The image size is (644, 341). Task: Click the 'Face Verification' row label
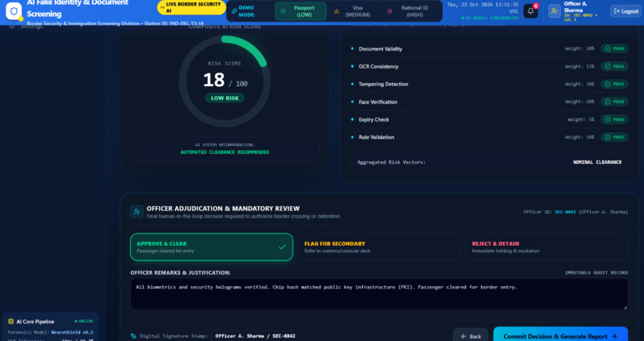[x=378, y=101]
